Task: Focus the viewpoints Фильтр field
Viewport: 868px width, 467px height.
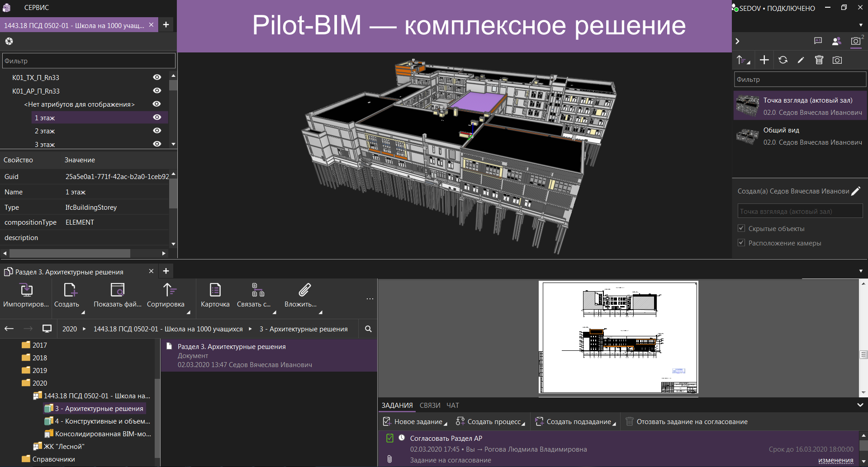Action: pos(800,80)
